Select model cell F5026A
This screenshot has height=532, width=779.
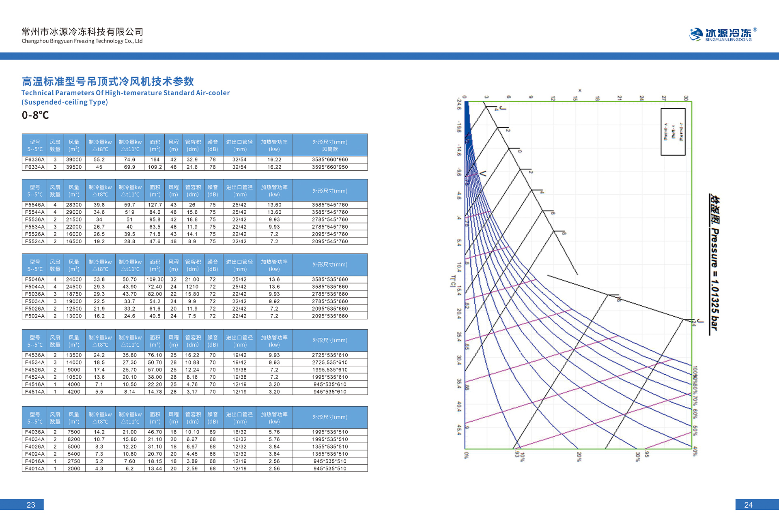click(34, 309)
